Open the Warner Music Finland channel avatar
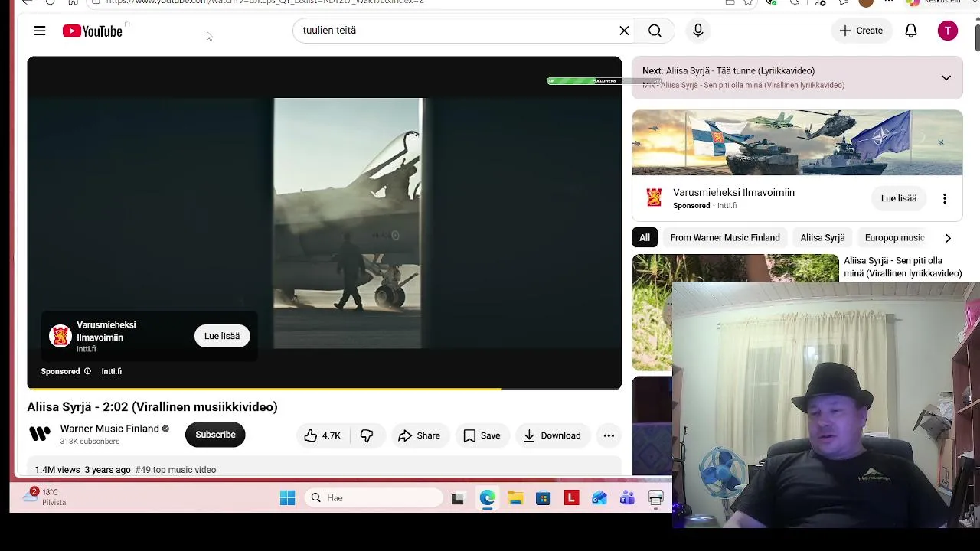 [x=40, y=435]
